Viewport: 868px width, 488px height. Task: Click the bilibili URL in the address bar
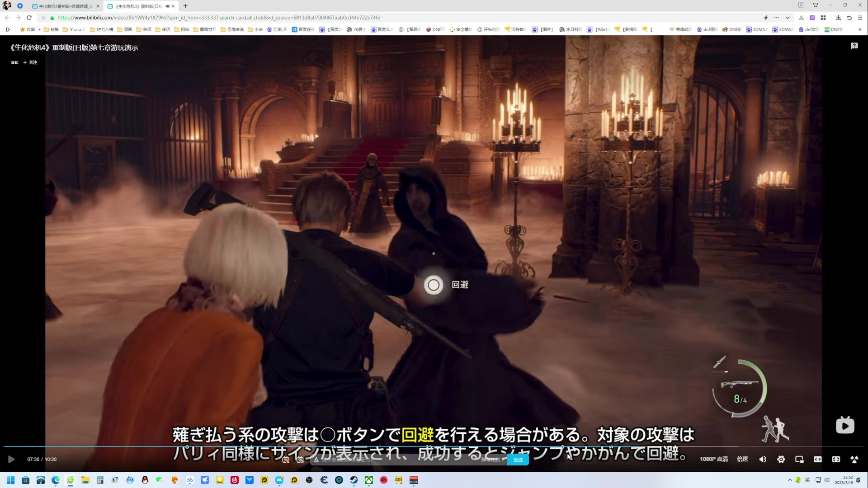coord(219,18)
